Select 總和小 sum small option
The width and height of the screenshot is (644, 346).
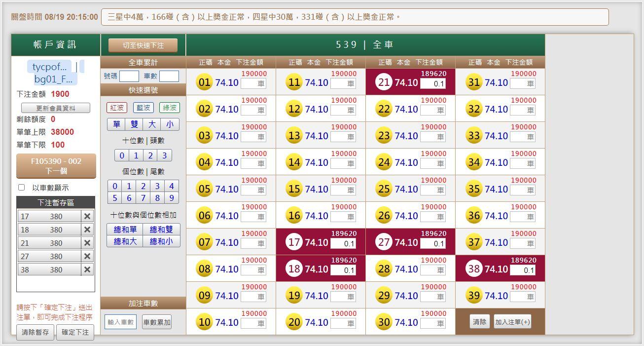[161, 241]
